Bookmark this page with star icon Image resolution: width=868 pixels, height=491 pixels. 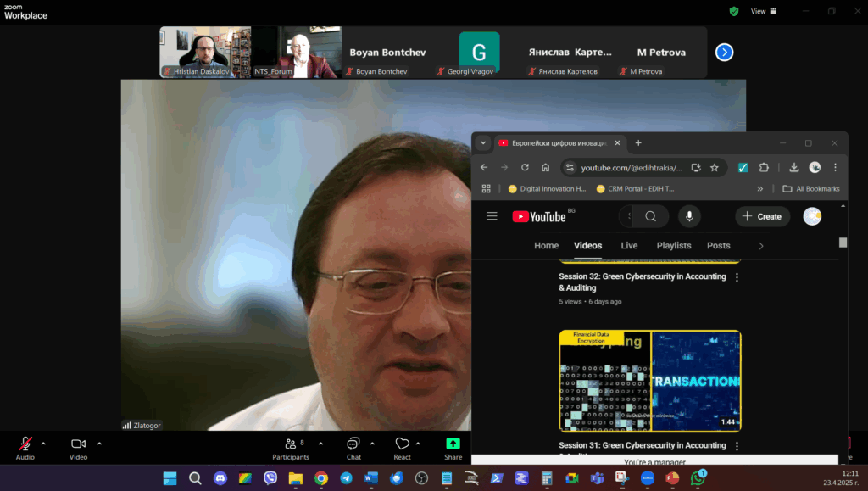(x=715, y=168)
